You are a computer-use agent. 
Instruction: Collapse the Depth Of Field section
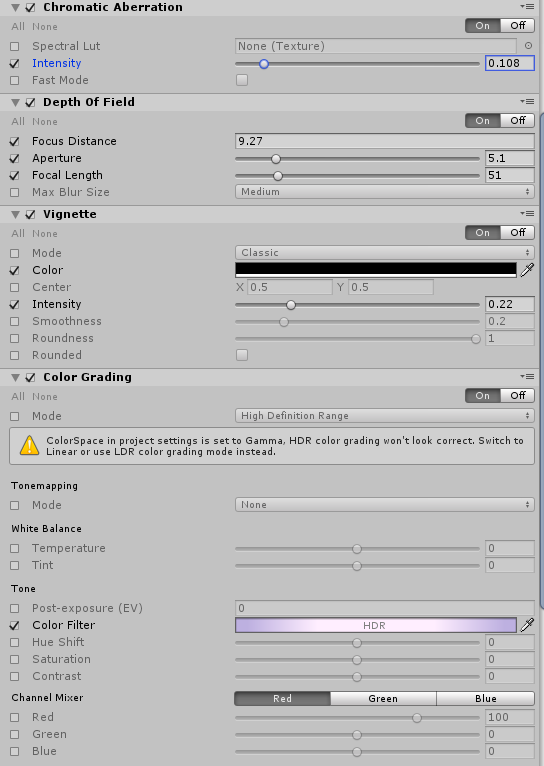point(16,102)
